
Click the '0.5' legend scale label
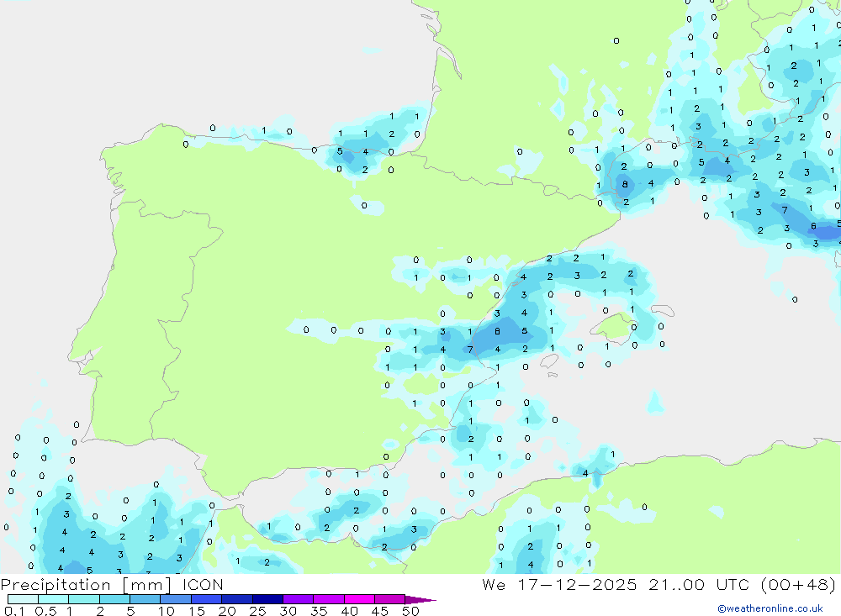(x=45, y=611)
